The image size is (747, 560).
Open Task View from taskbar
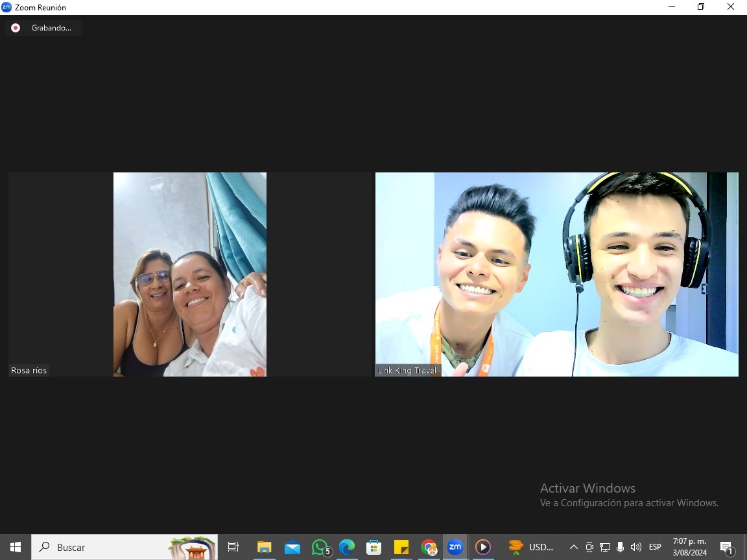[x=233, y=547]
